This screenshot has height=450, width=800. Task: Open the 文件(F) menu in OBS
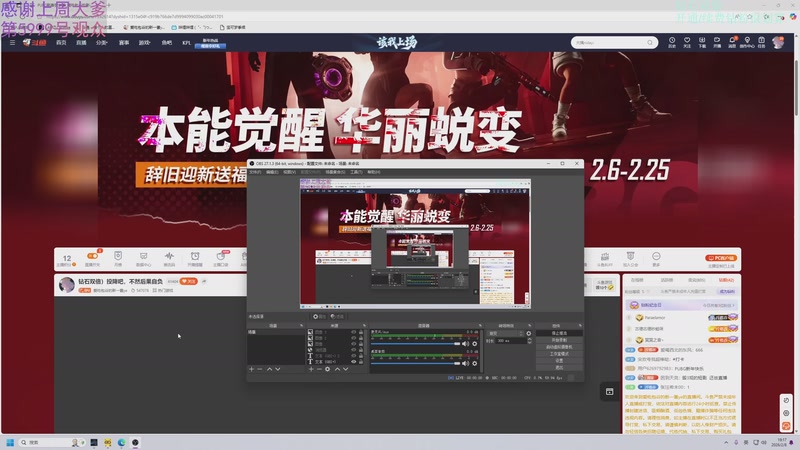click(x=255, y=172)
